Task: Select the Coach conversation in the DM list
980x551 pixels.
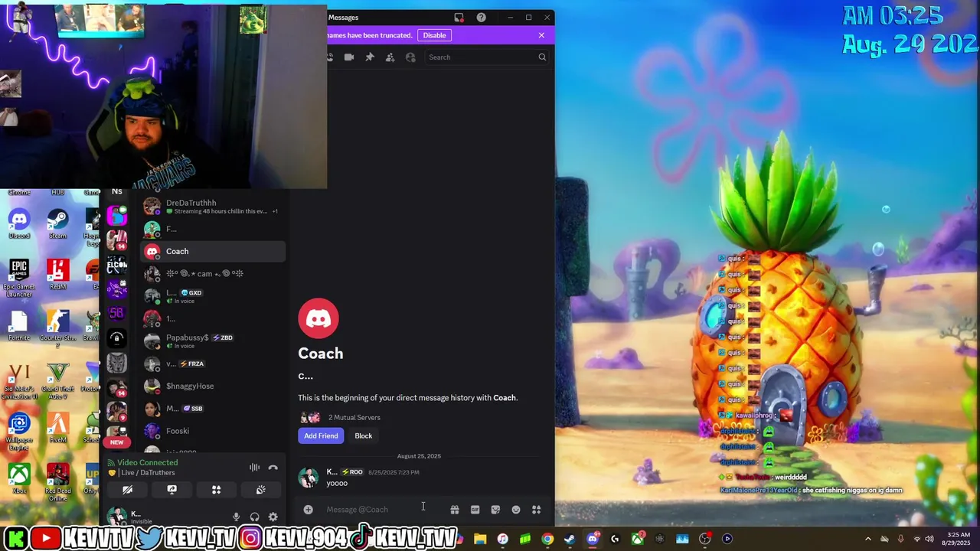Action: click(213, 251)
